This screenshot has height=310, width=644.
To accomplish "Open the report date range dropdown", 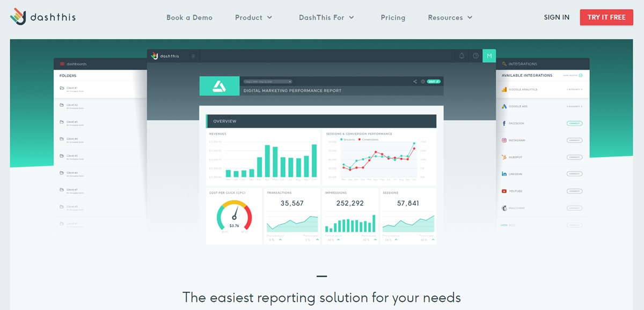I will (x=267, y=82).
